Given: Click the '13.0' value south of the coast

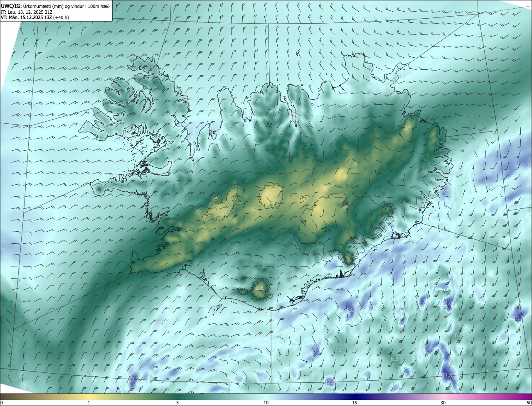Looking at the screenshot, I should (x=352, y=310).
